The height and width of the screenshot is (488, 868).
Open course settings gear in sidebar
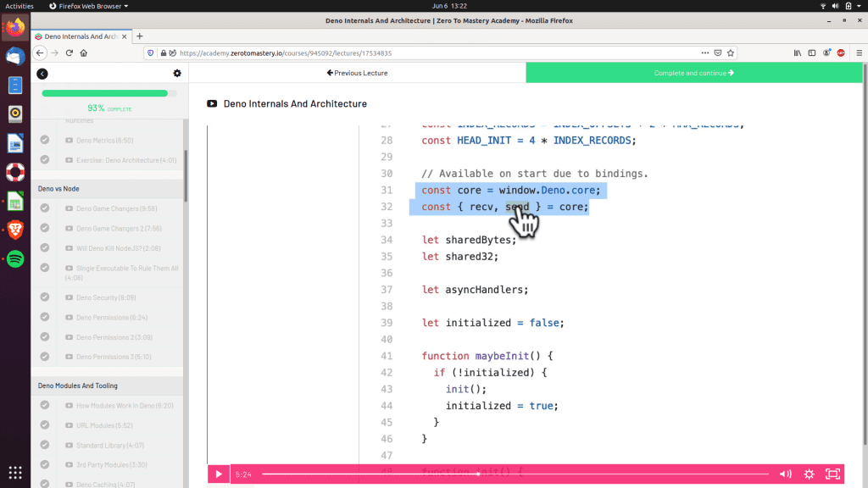pos(177,73)
